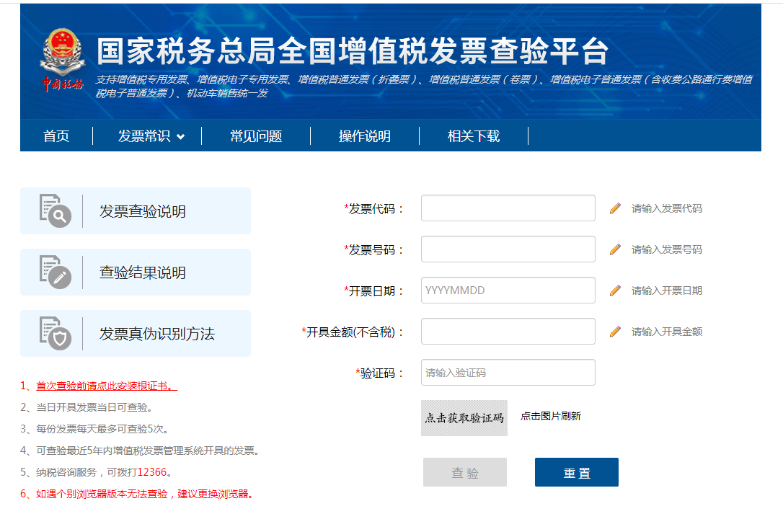Click the 请输入开具金额 hint text
This screenshot has height=532, width=783.
[x=667, y=332]
